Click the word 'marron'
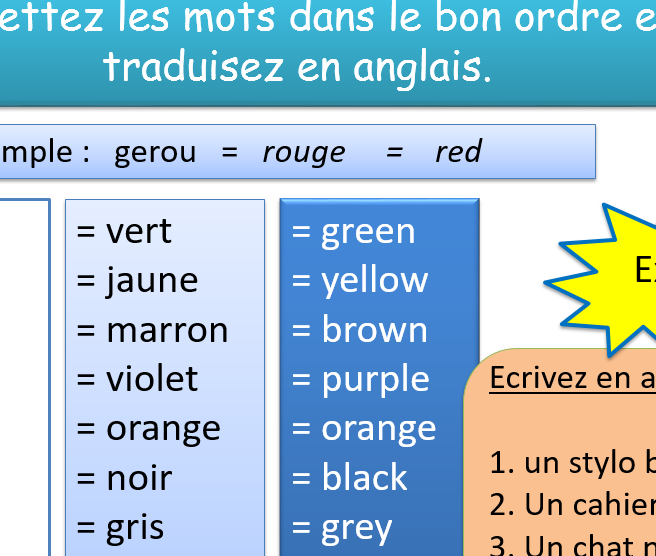656x556 pixels. click(x=167, y=331)
